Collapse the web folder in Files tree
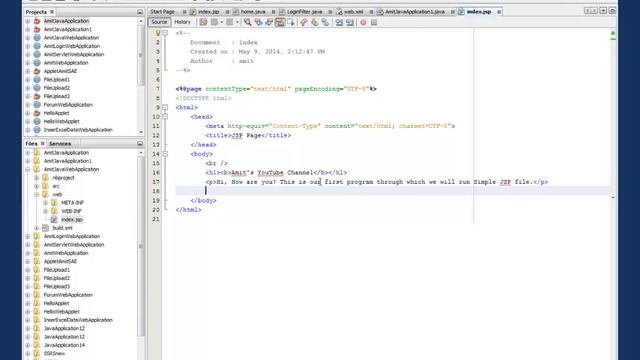 point(37,194)
